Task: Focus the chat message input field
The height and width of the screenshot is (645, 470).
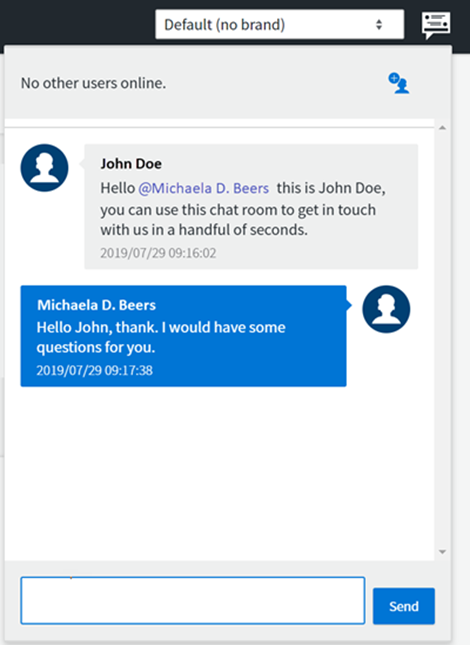Action: coord(193,601)
